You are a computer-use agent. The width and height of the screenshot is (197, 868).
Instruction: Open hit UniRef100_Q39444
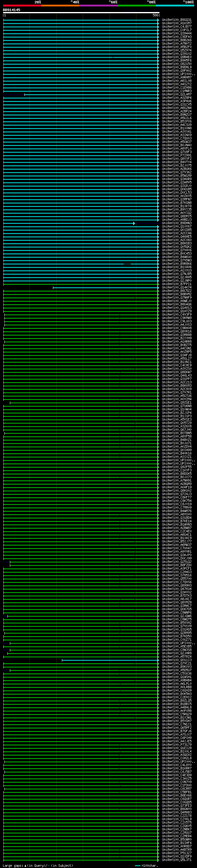coord(177,33)
